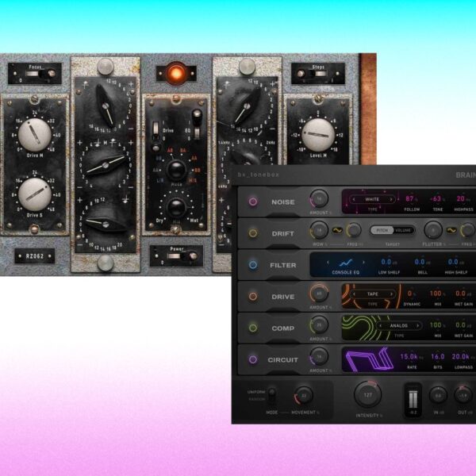The image size is (476, 476).
Task: Click the Tone value -63
Action: tap(436, 198)
